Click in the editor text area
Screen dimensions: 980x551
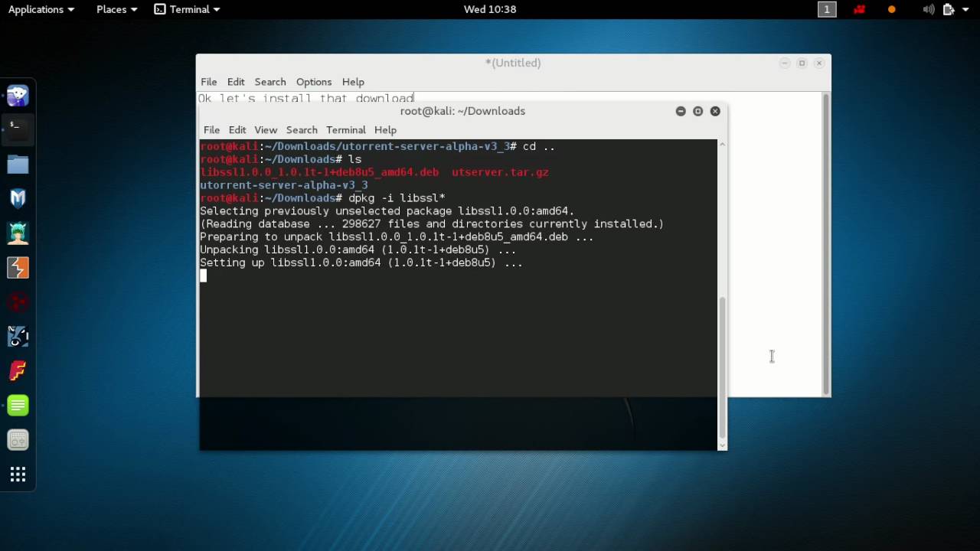click(773, 245)
